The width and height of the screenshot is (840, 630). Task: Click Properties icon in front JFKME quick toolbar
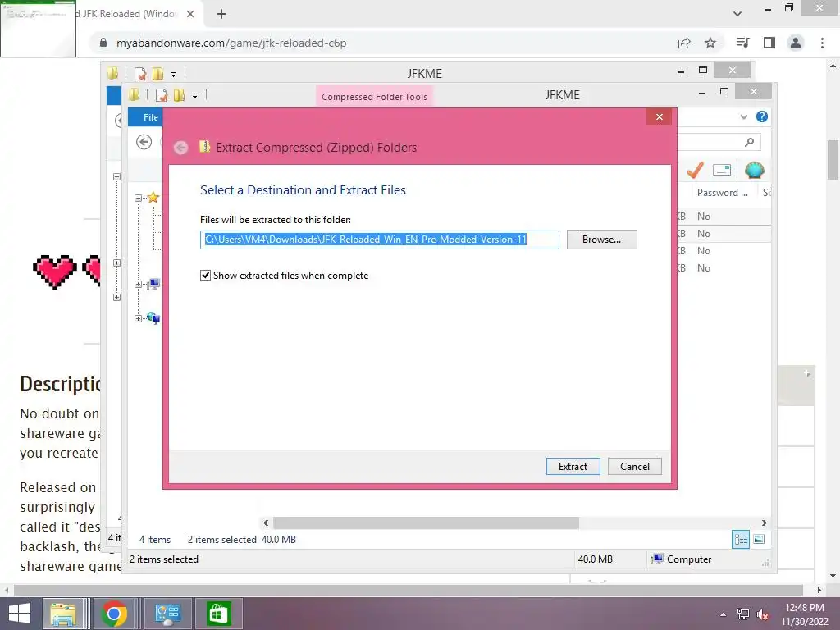(x=162, y=95)
